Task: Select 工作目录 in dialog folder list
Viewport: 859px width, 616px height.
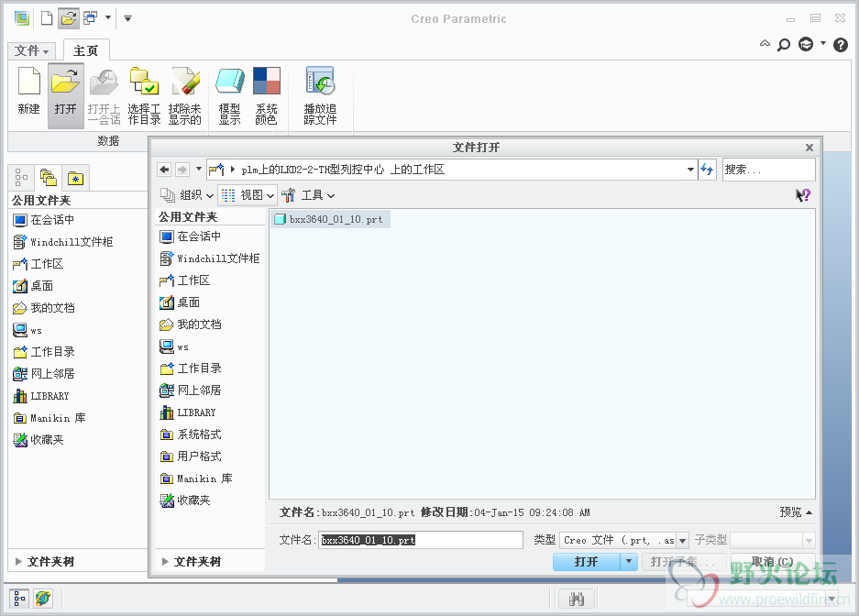Action: tap(191, 368)
